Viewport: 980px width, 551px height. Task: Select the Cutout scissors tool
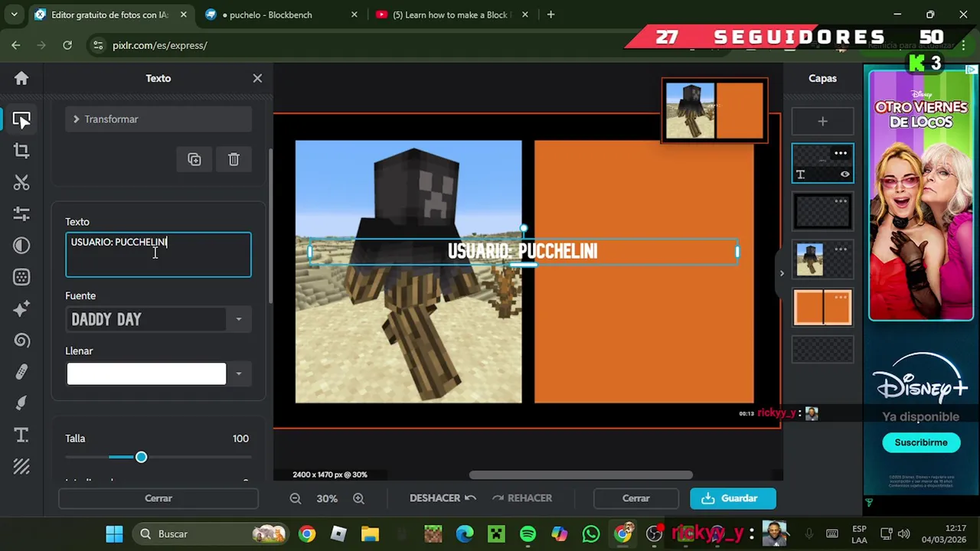21,182
